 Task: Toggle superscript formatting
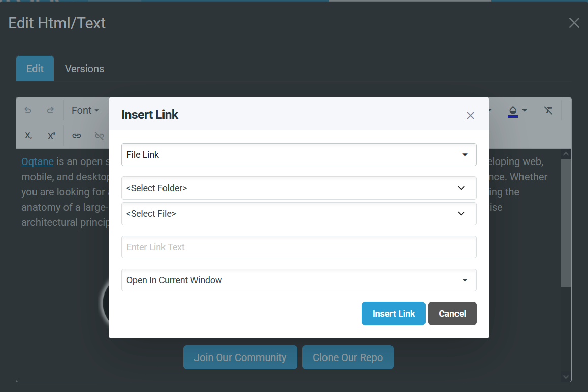click(51, 136)
